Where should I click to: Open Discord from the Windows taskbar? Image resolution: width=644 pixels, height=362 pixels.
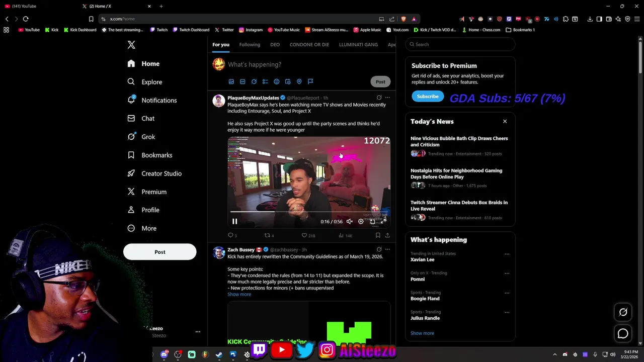164,354
